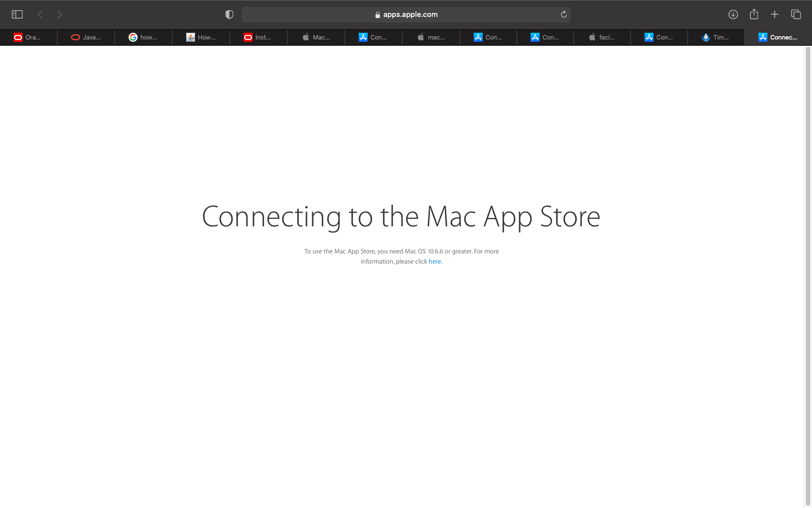Click the lock icon beside apps.apple.com
The width and height of the screenshot is (812, 508).
(378, 15)
